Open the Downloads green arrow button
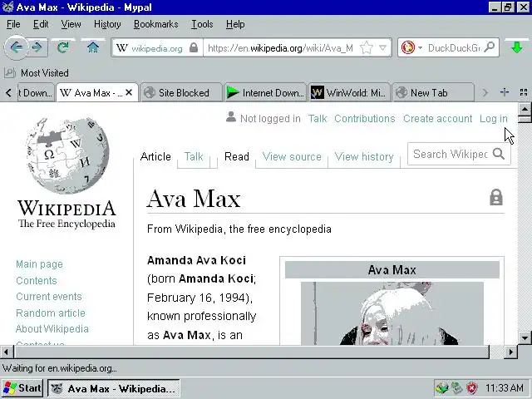The image size is (532, 399). coord(517,47)
